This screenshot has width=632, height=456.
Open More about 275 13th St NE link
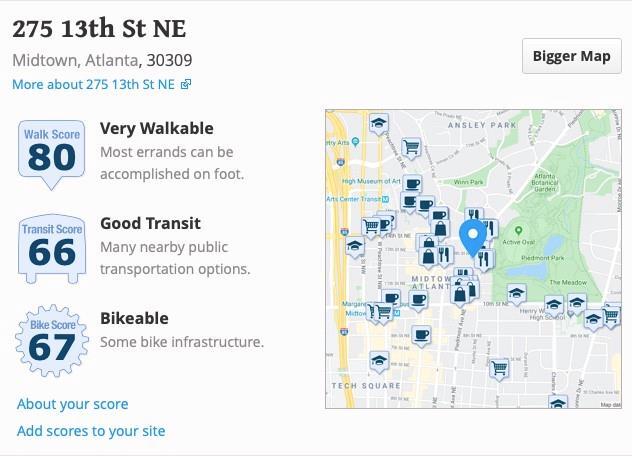94,84
